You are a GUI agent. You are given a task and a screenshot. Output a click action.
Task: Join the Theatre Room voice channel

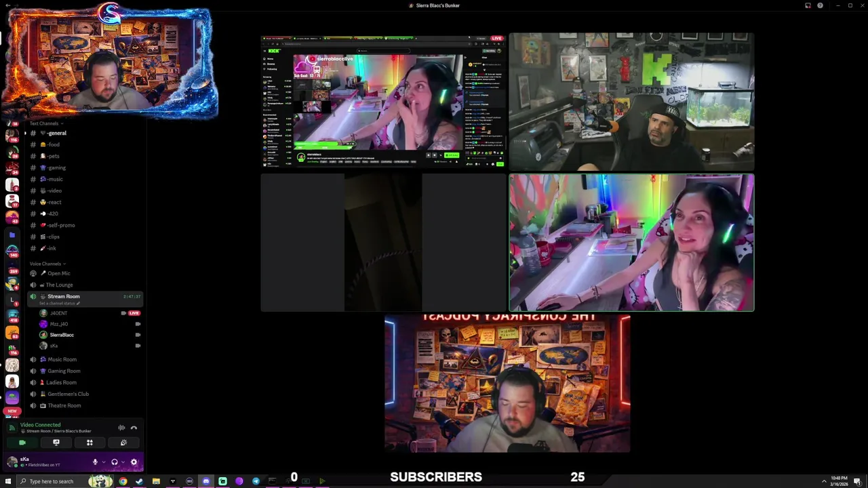[x=85, y=405]
